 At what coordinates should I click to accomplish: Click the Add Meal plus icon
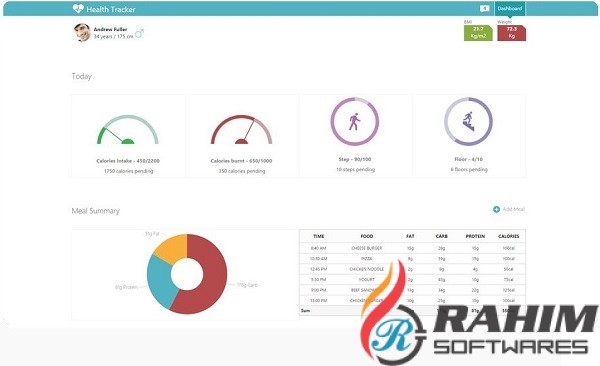496,209
